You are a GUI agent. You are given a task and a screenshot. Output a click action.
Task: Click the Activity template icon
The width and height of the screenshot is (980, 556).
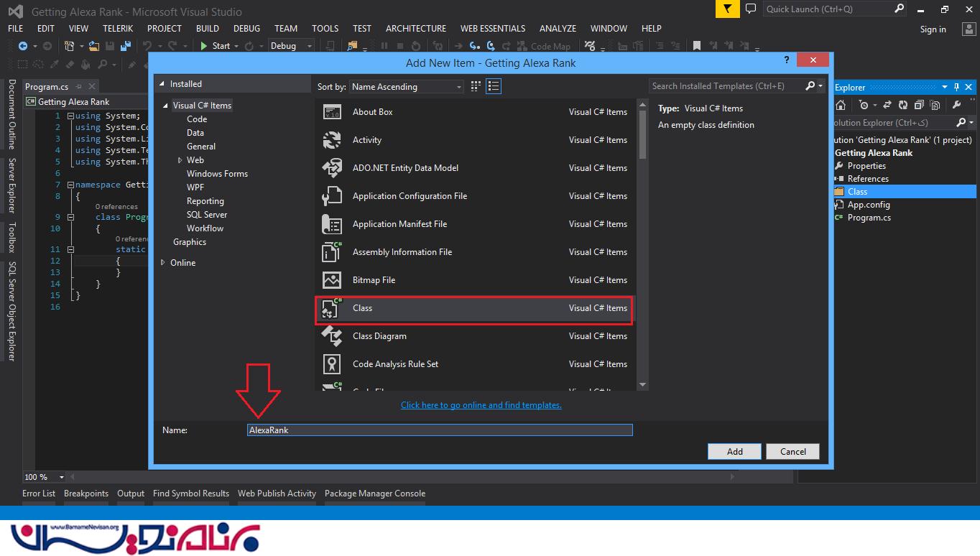click(332, 140)
